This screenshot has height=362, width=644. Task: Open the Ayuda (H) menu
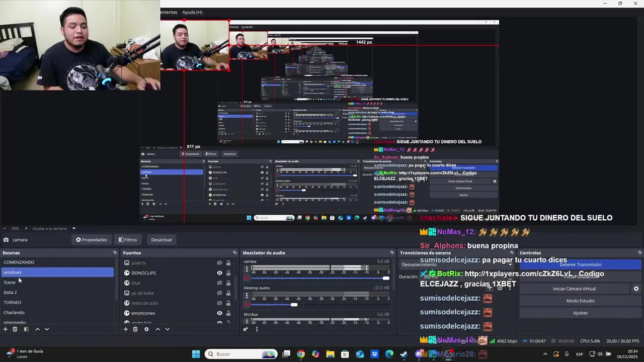pos(192,12)
